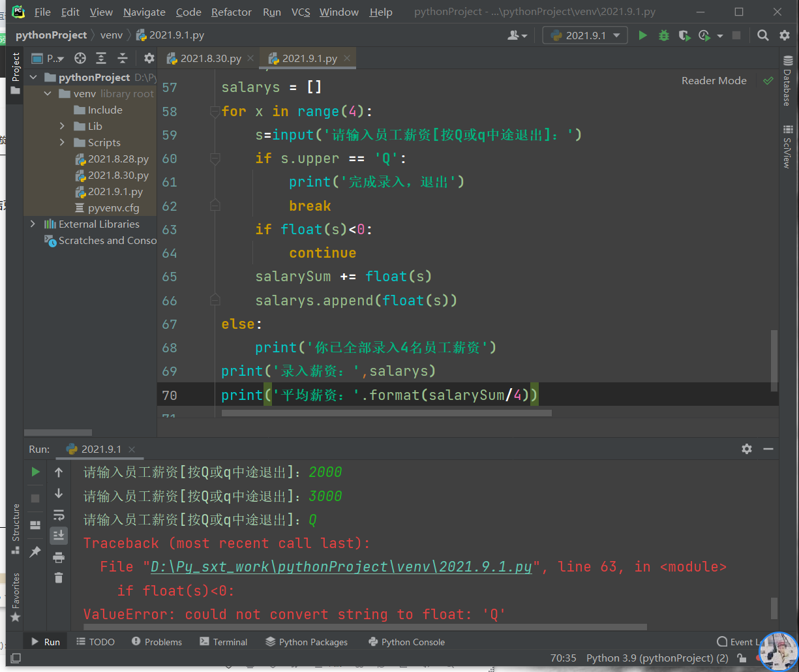Viewport: 799px width, 672px height.
Task: Collapse the venv folder node
Action: coord(48,94)
